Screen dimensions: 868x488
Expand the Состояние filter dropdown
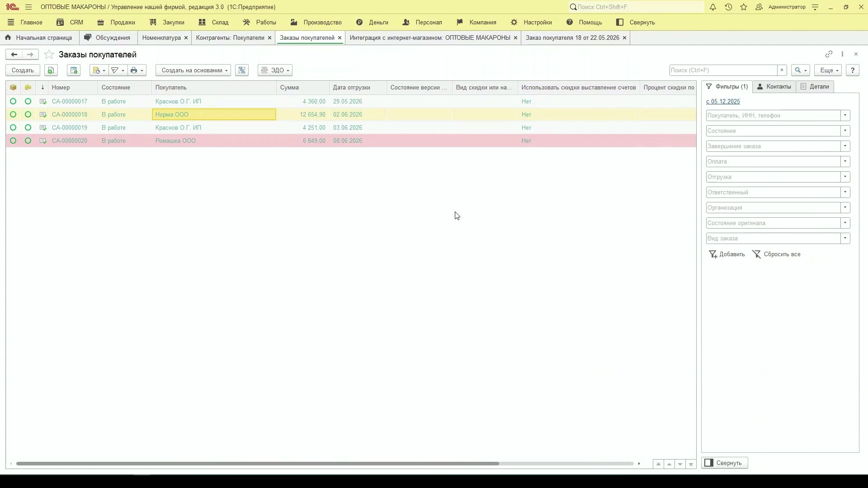tap(845, 131)
